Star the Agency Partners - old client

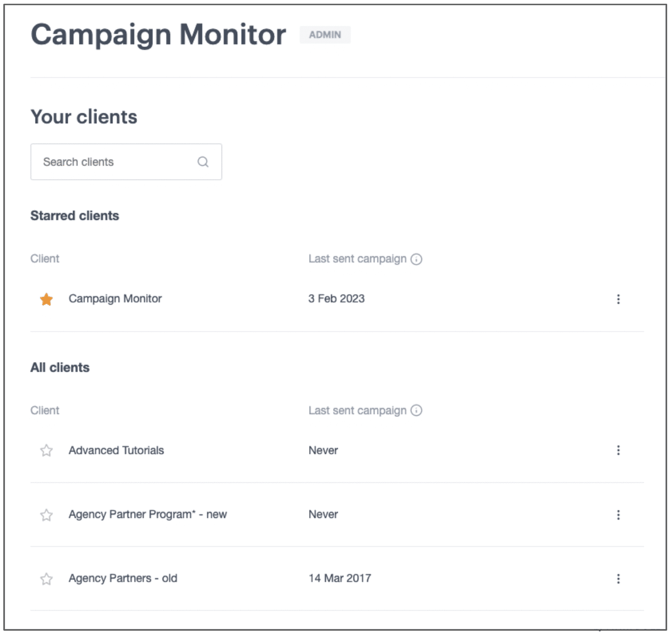[46, 579]
